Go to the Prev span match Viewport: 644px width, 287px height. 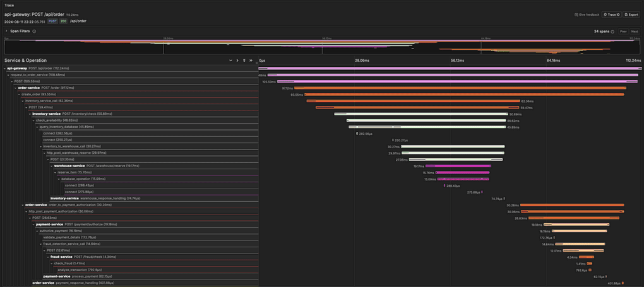[x=623, y=32]
